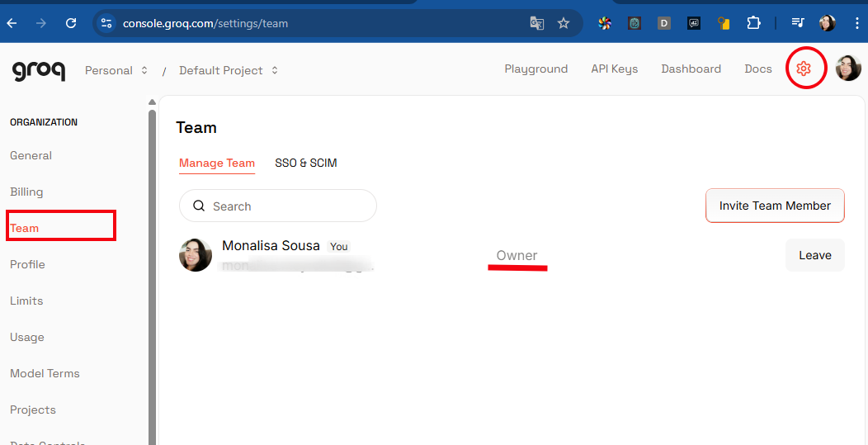
Task: Open the Docs link
Action: 757,69
